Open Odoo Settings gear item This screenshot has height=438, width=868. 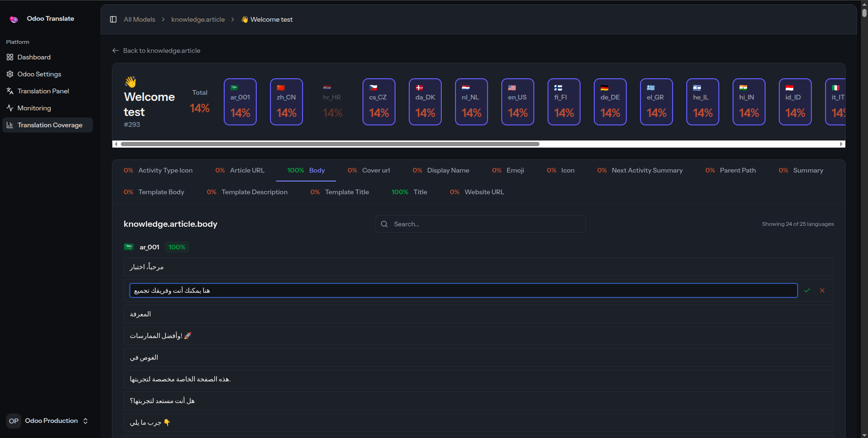click(x=48, y=74)
